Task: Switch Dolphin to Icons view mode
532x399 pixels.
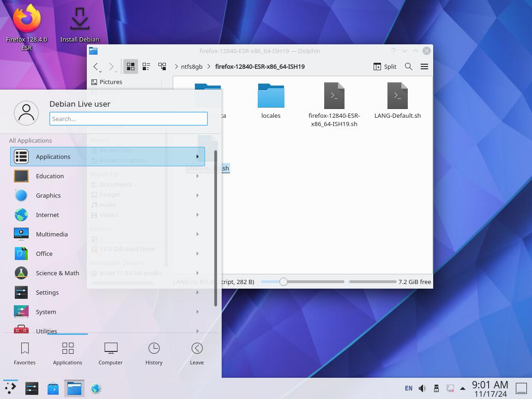Action: [x=131, y=66]
